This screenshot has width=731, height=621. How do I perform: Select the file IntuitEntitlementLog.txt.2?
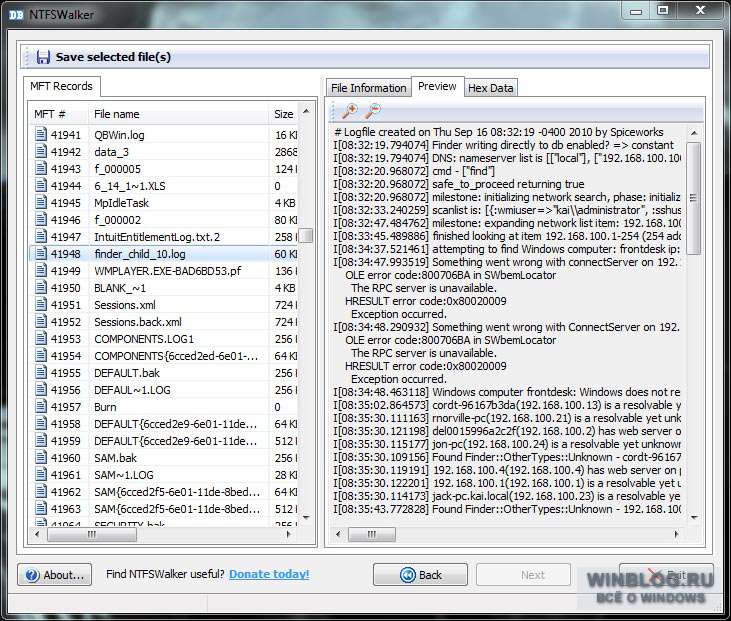click(157, 237)
